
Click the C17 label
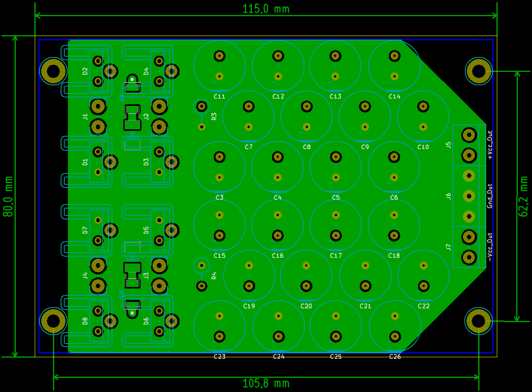coord(336,255)
